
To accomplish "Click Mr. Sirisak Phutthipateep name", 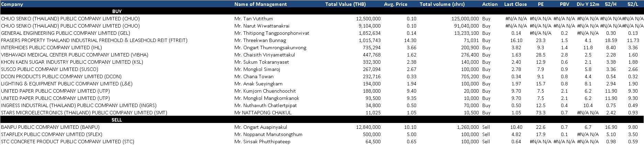I will pyautogui.click(x=262, y=142).
